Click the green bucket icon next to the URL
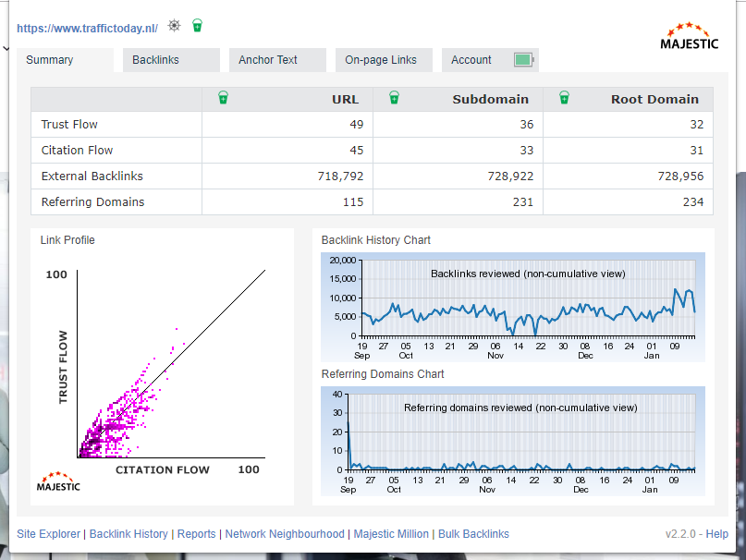The width and height of the screenshot is (746, 560). [197, 27]
